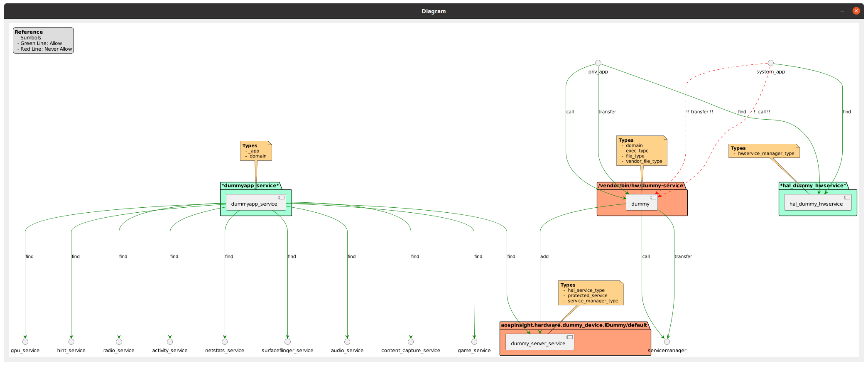The width and height of the screenshot is (868, 366).
Task: Click the dummyapp_service component box
Action: [256, 202]
